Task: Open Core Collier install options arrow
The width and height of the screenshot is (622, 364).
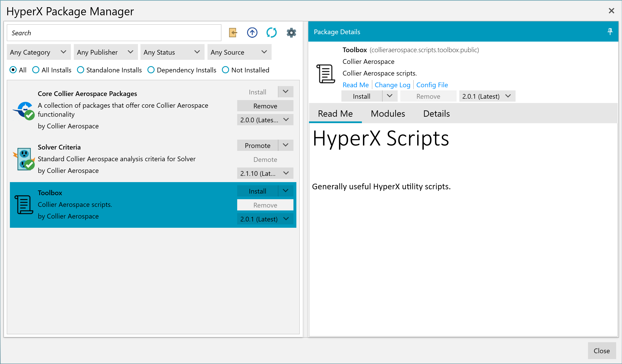Action: click(x=286, y=92)
